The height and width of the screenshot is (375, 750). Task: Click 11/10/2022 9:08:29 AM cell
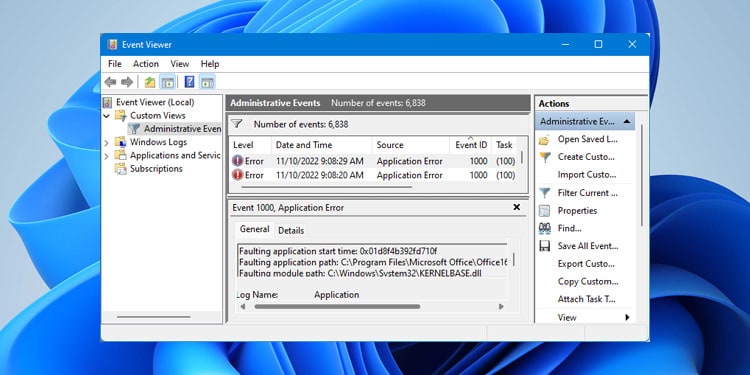pyautogui.click(x=320, y=161)
